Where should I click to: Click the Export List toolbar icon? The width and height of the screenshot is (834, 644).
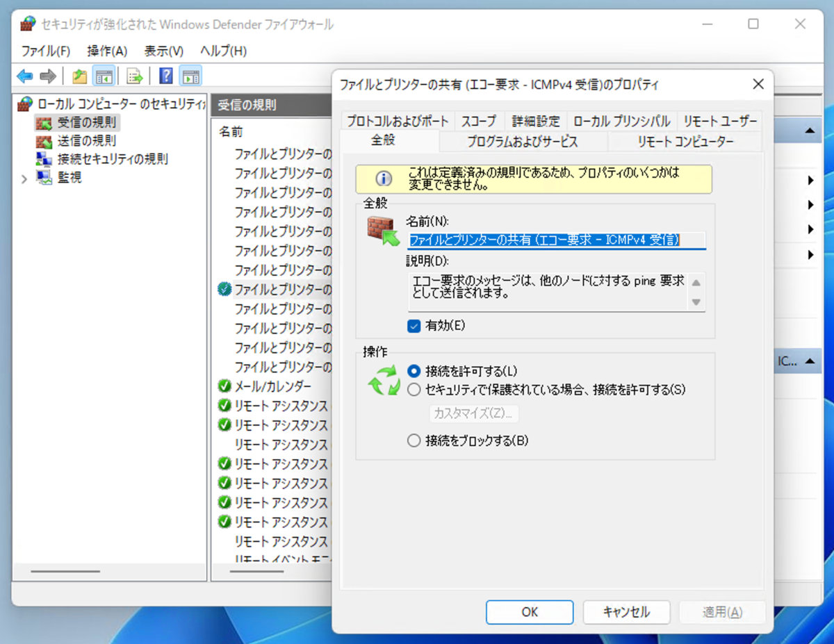135,76
